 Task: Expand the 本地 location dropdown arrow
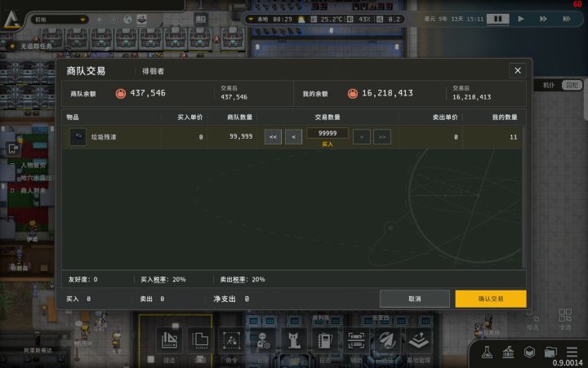251,19
